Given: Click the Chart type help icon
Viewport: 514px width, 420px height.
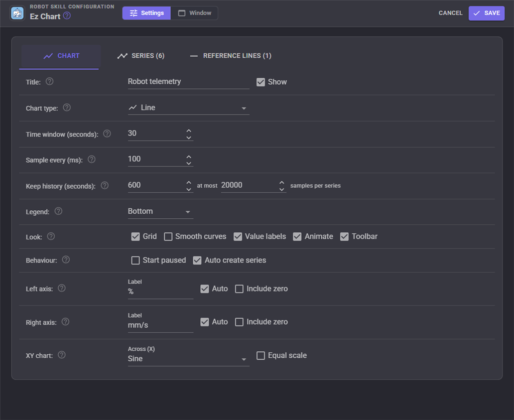Looking at the screenshot, I should tap(67, 107).
